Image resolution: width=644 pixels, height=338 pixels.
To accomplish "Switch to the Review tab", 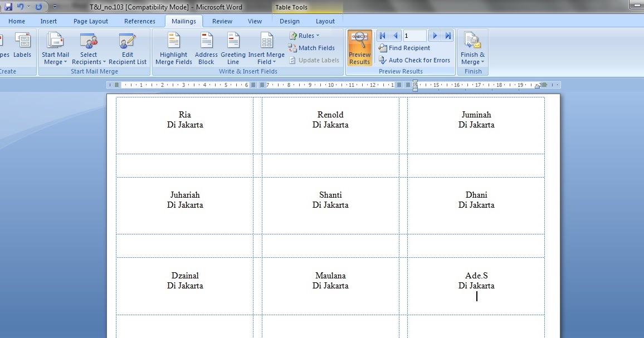I will tap(222, 21).
